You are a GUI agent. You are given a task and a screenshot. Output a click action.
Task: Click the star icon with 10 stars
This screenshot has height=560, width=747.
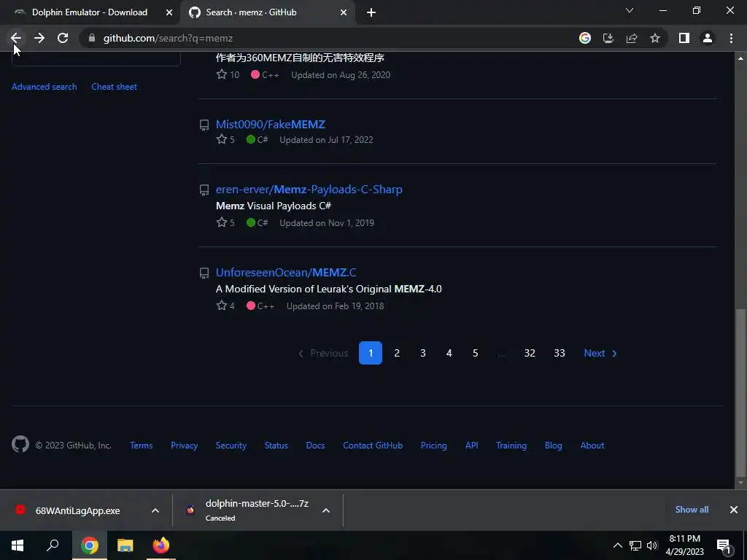[x=222, y=74]
